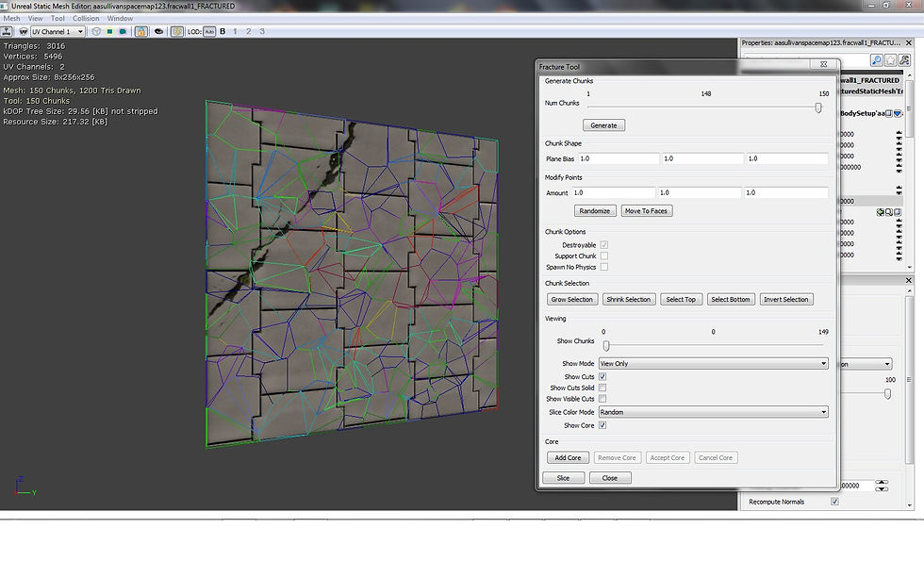This screenshot has height=578, width=924.
Task: Select LOD level 3
Action: [262, 31]
